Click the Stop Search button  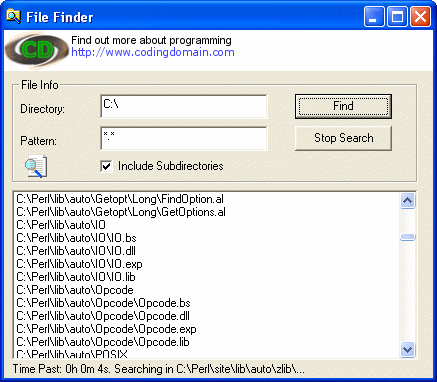(x=343, y=138)
